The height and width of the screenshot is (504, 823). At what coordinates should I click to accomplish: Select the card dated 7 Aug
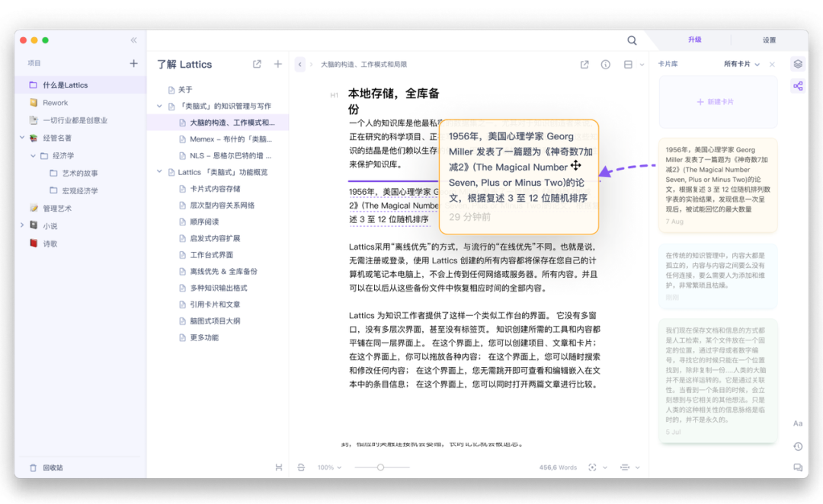(718, 185)
